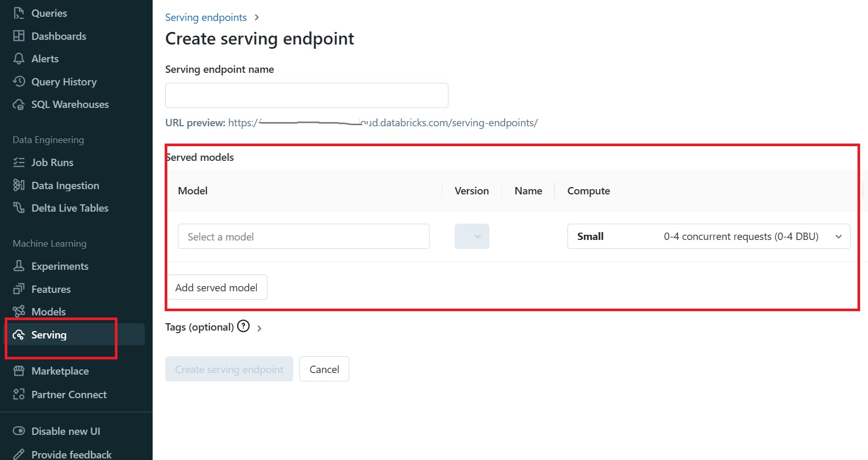
Task: Open the Small compute size dropdown
Action: (x=709, y=236)
